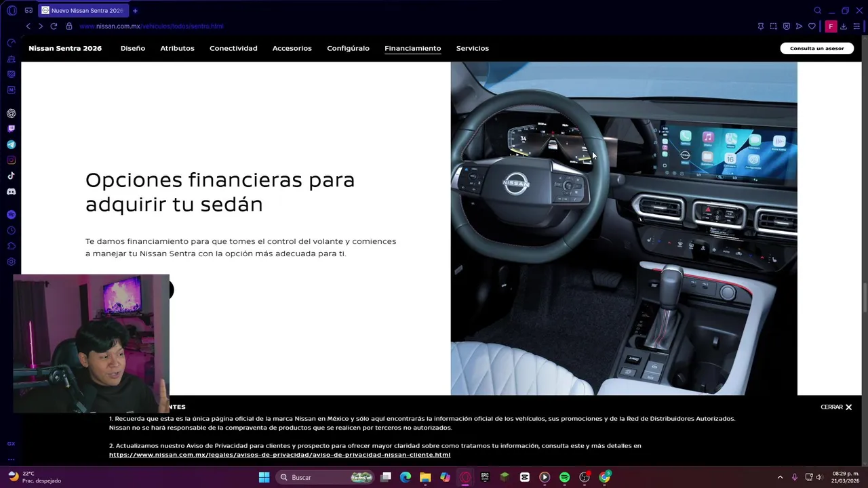This screenshot has width=868, height=488.
Task: Open the Atributos section
Action: [177, 48]
